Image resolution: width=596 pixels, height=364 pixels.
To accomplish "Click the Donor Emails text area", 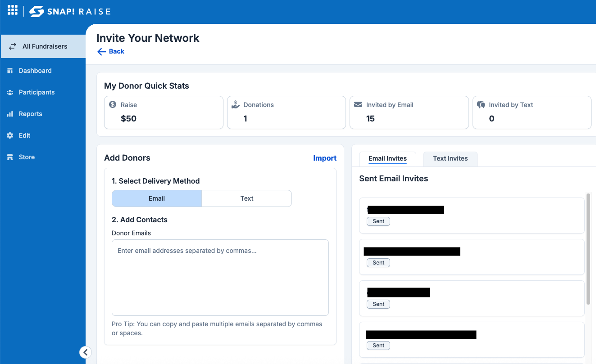I will (220, 278).
